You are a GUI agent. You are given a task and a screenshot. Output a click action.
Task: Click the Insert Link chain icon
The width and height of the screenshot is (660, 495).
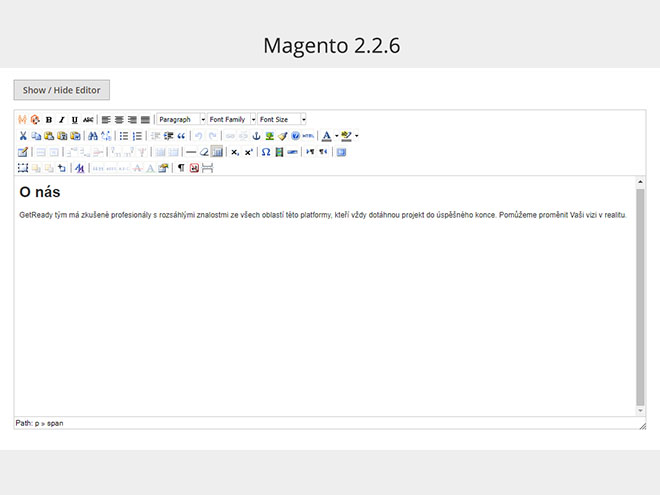coord(230,136)
